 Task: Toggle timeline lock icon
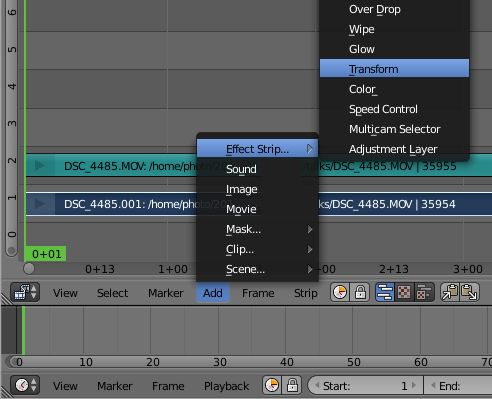point(292,385)
